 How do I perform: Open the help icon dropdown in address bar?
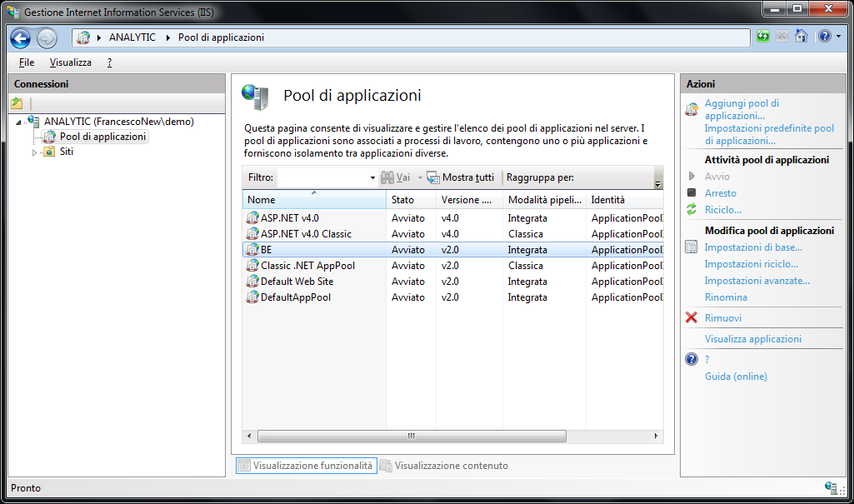(837, 37)
